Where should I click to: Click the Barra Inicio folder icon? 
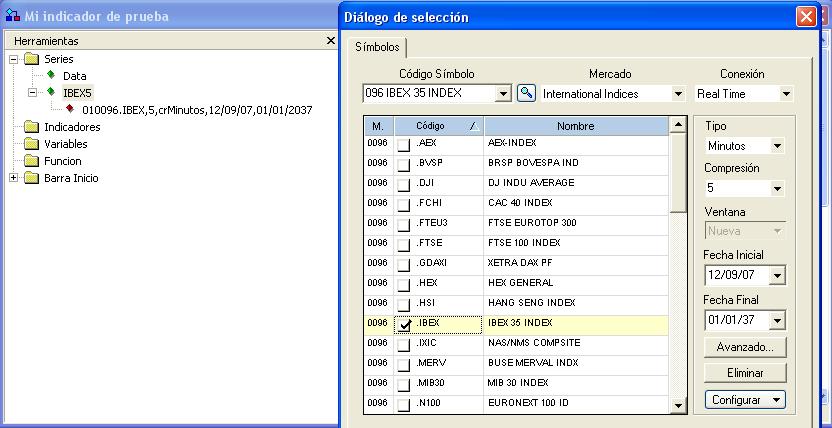point(32,178)
